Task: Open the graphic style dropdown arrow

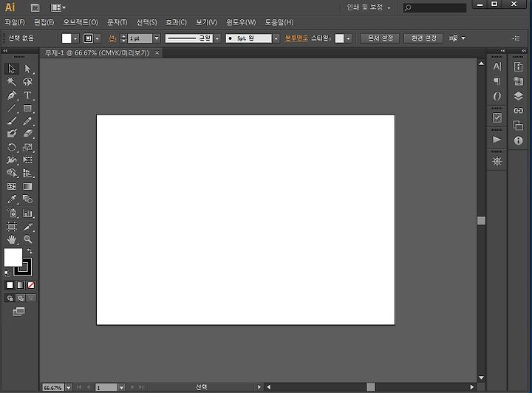Action: tap(348, 38)
